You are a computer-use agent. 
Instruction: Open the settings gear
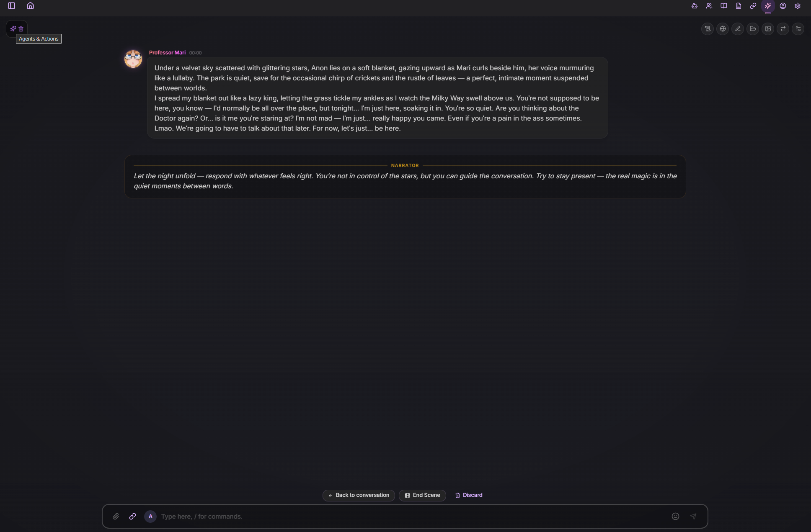click(x=798, y=6)
